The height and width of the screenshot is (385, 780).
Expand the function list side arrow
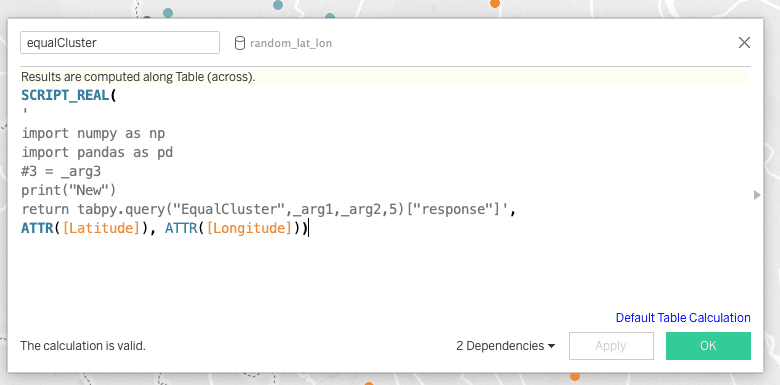pyautogui.click(x=757, y=195)
